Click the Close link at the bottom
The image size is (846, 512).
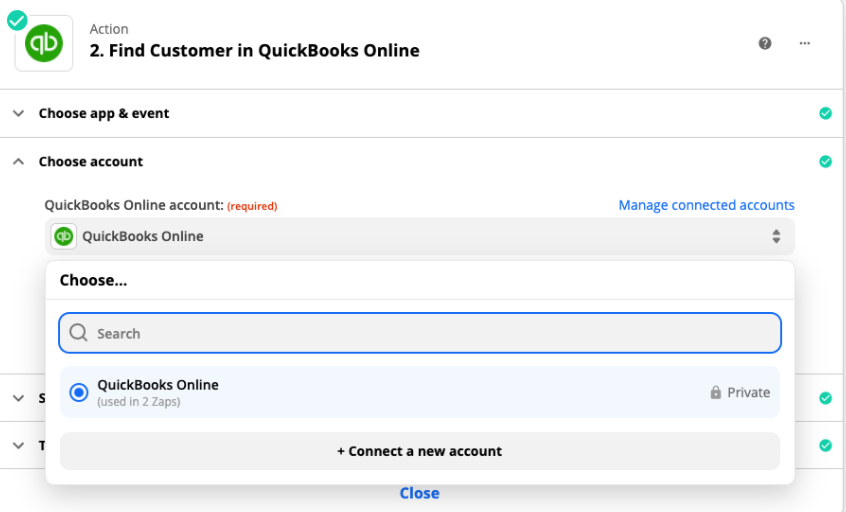pos(419,493)
